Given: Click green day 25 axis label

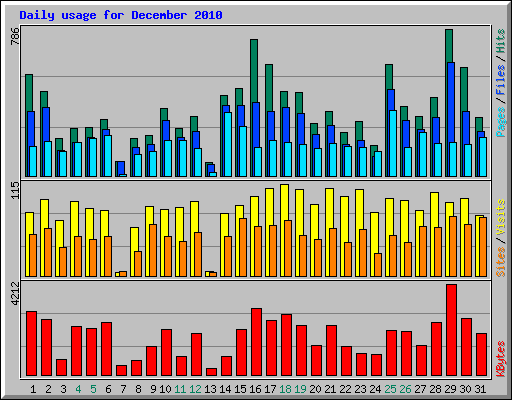Looking at the screenshot, I should click(390, 389).
